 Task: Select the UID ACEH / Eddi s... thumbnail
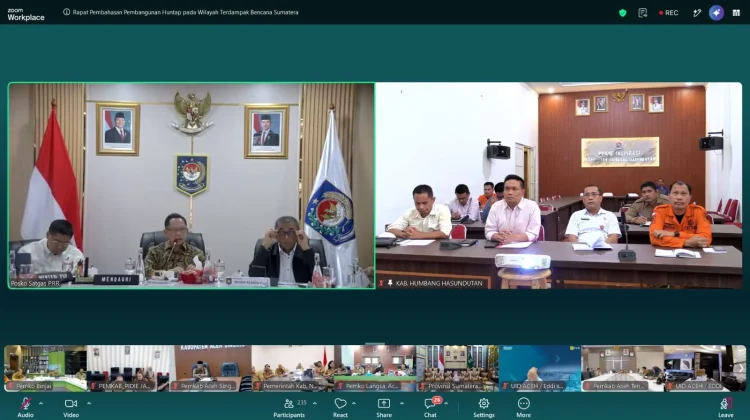(540, 368)
